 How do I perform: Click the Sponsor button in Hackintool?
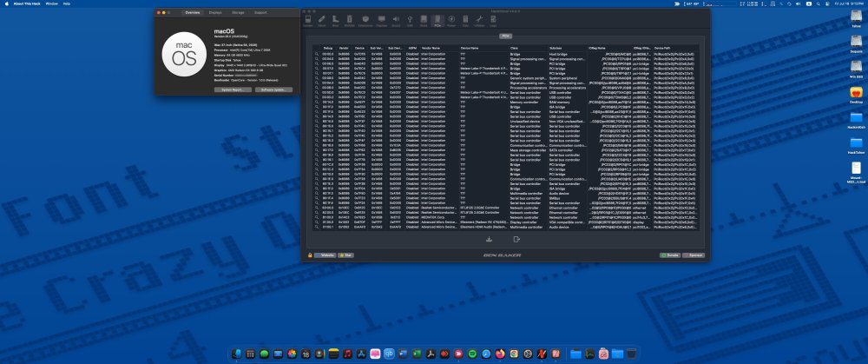click(x=694, y=255)
